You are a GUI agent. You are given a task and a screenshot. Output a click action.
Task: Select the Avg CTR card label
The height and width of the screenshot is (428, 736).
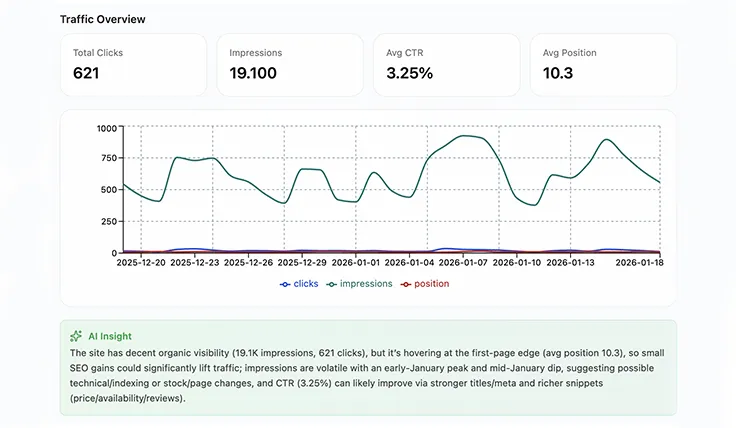(408, 52)
